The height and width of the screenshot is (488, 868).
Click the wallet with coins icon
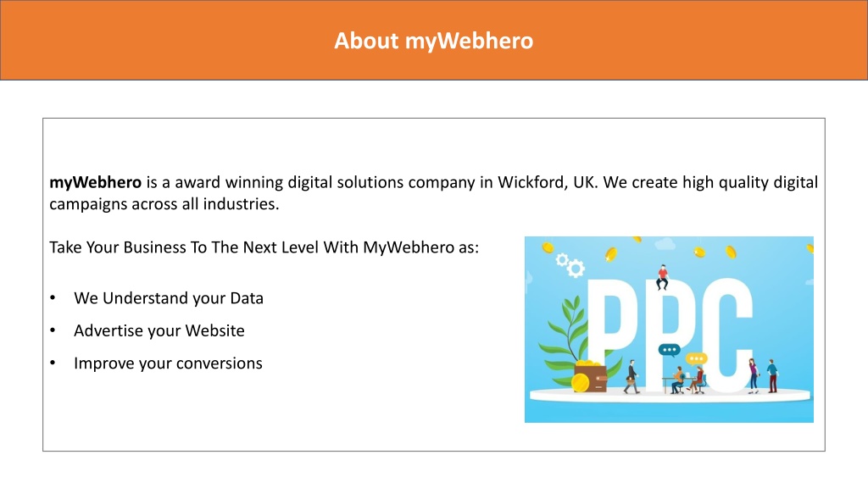coord(590,376)
